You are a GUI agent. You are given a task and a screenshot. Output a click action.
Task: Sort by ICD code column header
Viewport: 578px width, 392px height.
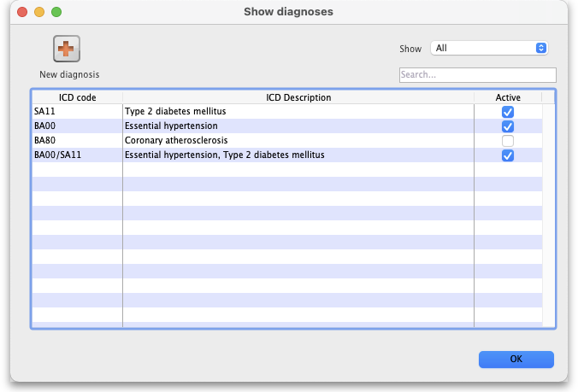pyautogui.click(x=77, y=97)
